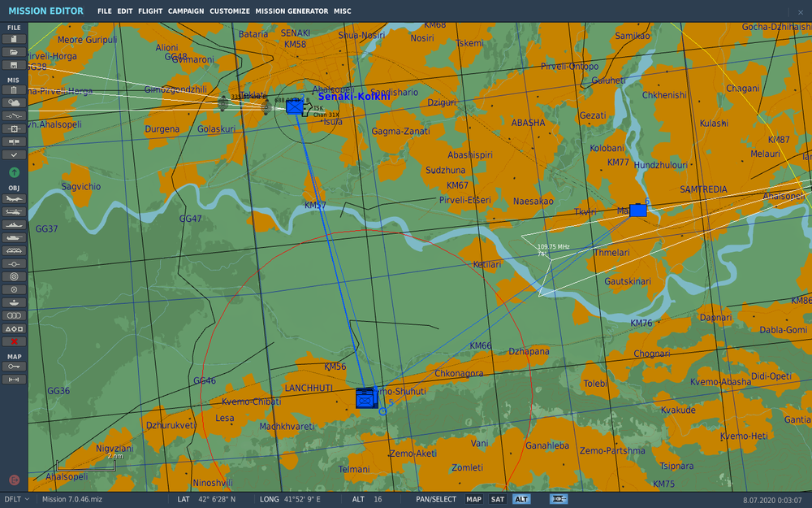Image resolution: width=812 pixels, height=508 pixels.
Task: Select the blue vehicle group near Lanchhuti
Action: click(x=366, y=398)
